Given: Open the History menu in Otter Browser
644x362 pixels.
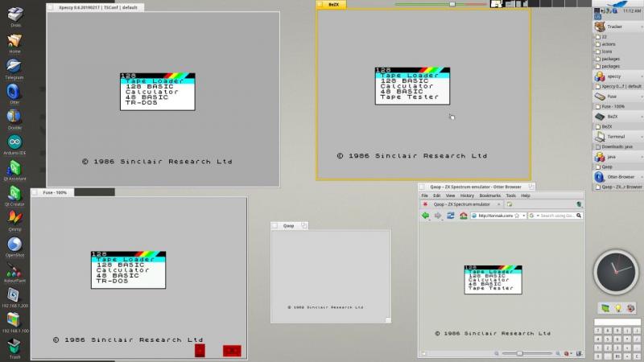Looking at the screenshot, I should tap(467, 195).
